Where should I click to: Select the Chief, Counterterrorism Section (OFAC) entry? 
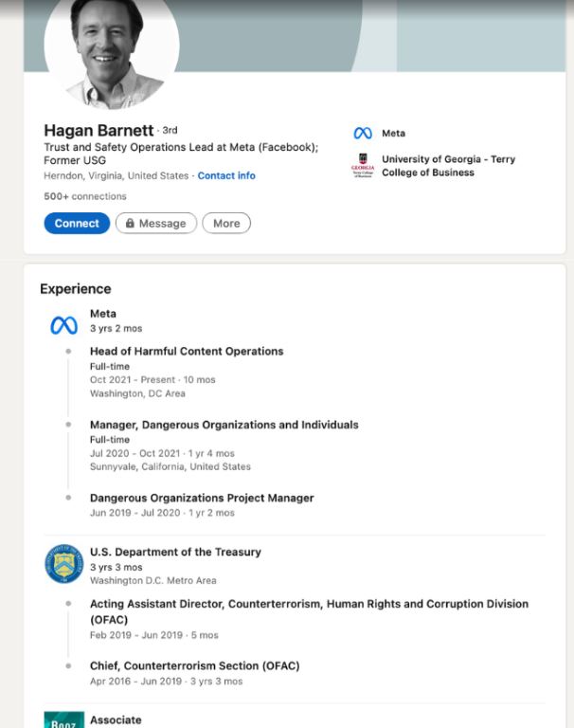point(194,665)
